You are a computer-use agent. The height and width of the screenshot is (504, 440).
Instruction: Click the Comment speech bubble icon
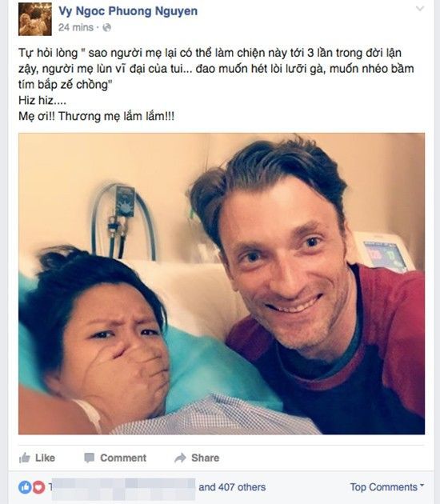[89, 458]
